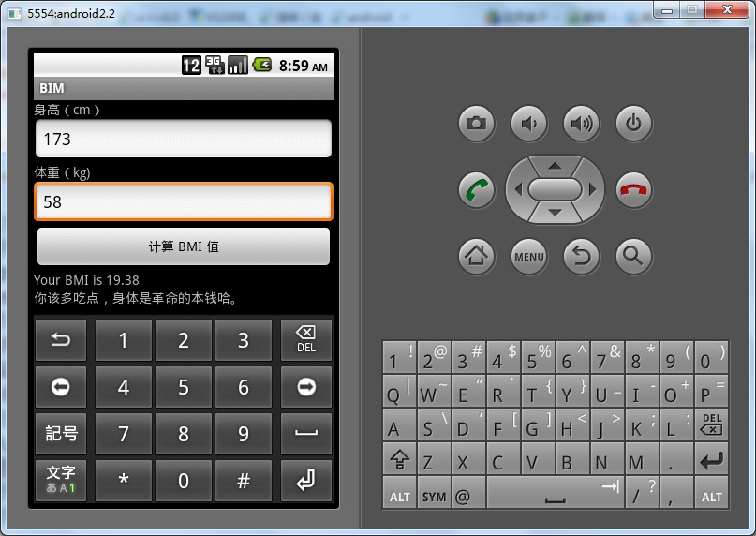Click the hardware keyboard DEL key
Image resolution: width=756 pixels, height=536 pixels.
[x=712, y=424]
